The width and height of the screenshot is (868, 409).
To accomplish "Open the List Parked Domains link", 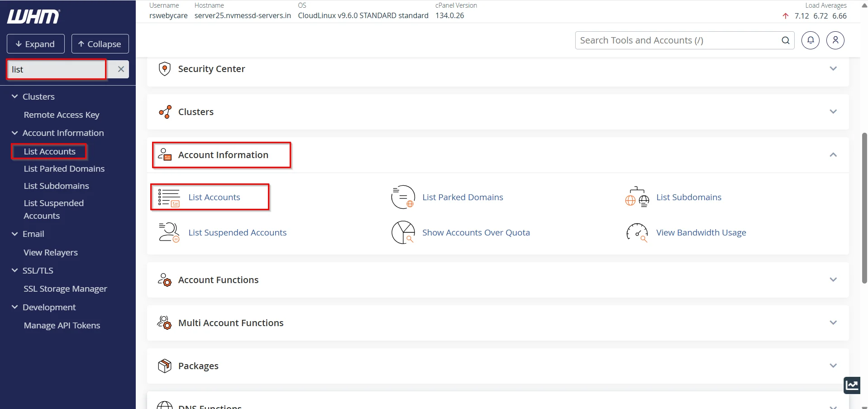I will [463, 197].
